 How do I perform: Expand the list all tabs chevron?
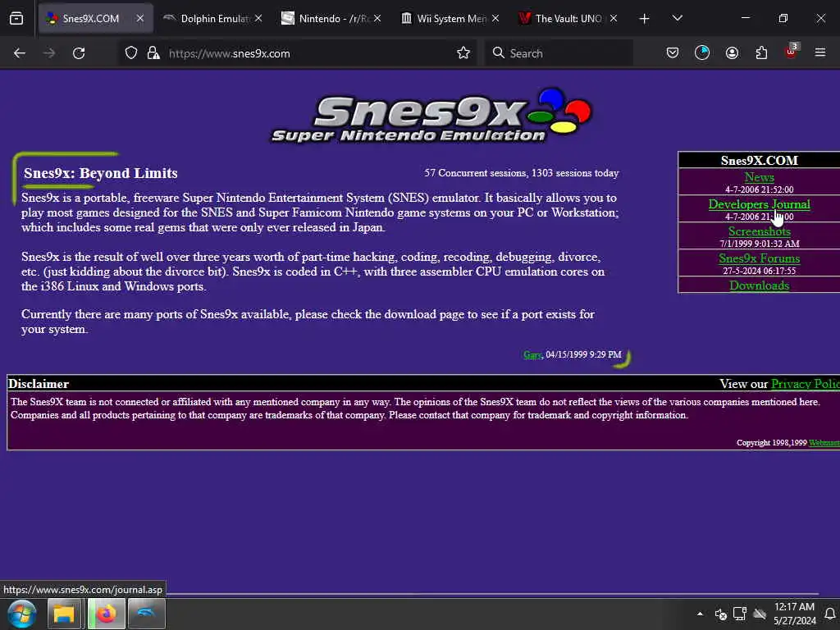[x=677, y=18]
